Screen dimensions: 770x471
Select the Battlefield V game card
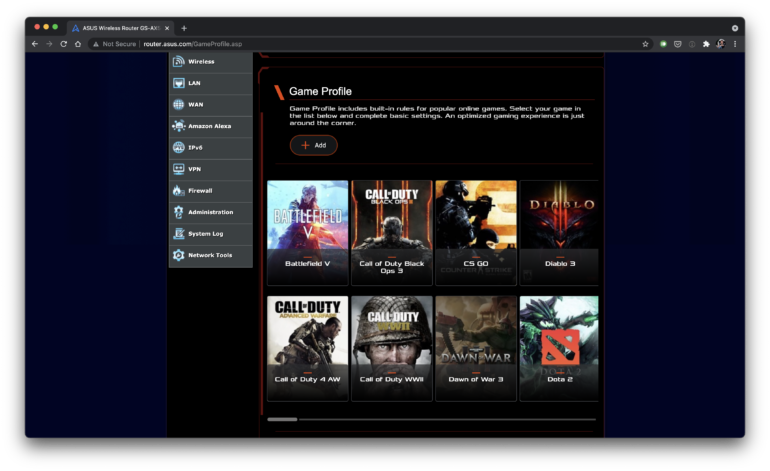[307, 232]
